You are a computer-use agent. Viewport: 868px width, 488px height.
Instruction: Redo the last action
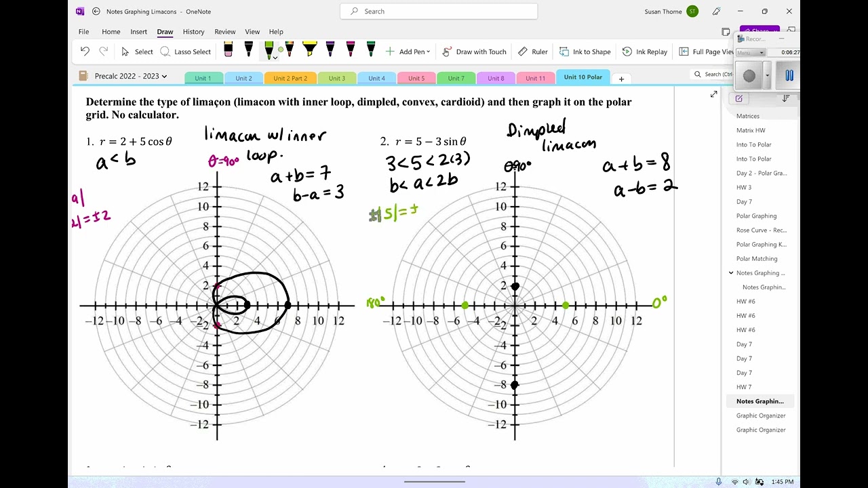tap(104, 52)
